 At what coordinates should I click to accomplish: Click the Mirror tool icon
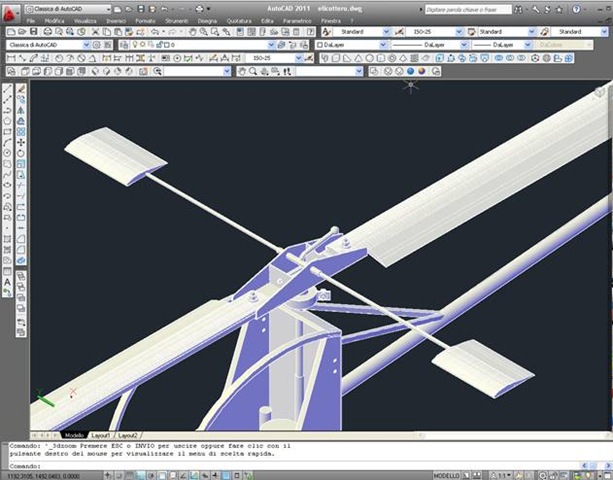22,109
